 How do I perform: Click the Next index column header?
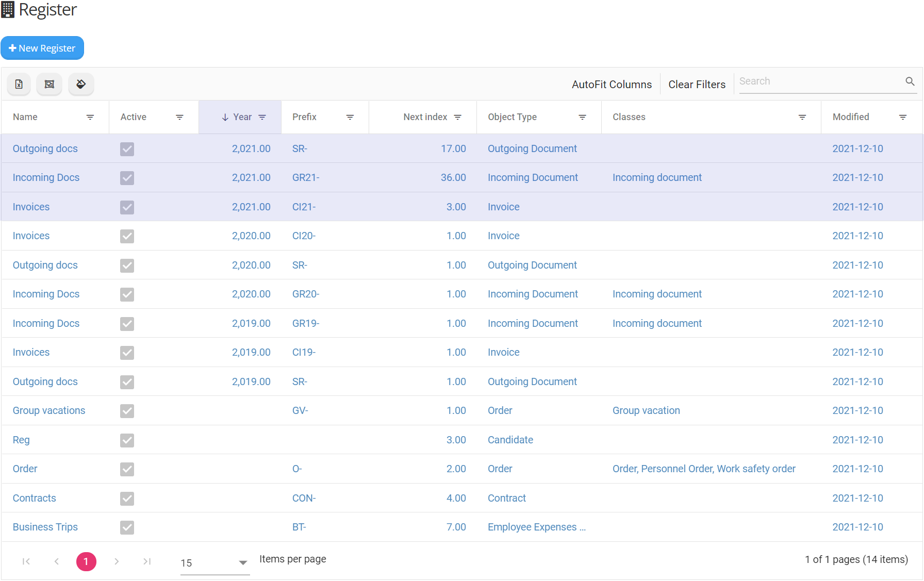425,118
